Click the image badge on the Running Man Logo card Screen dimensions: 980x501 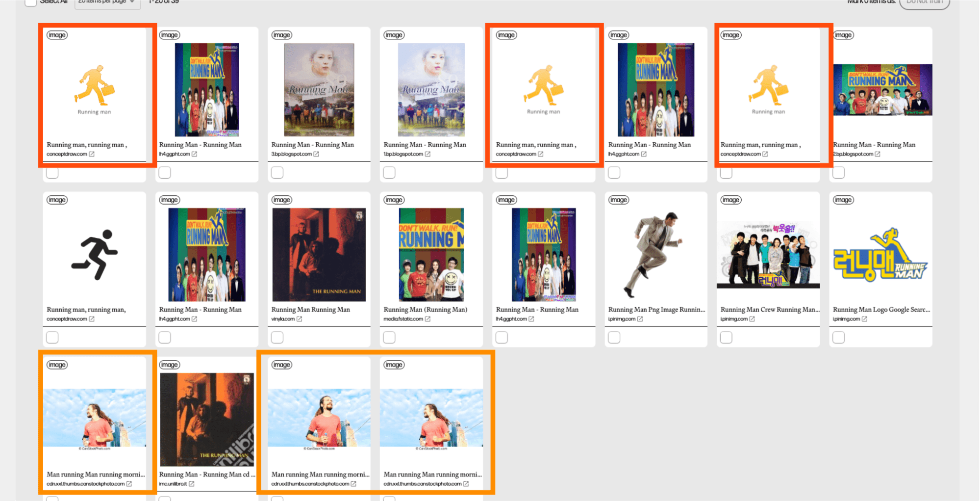843,200
